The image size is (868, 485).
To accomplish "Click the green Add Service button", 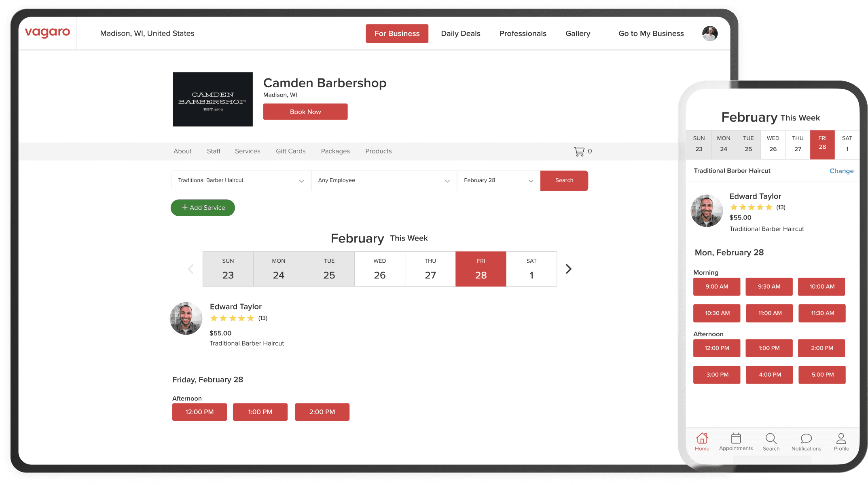I will pyautogui.click(x=203, y=207).
